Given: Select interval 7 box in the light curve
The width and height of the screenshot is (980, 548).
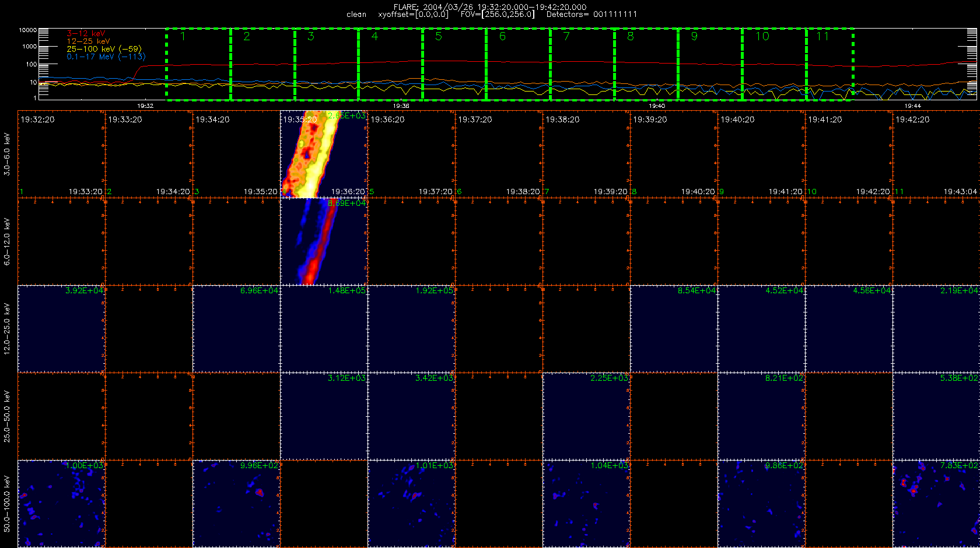Looking at the screenshot, I should (582, 64).
